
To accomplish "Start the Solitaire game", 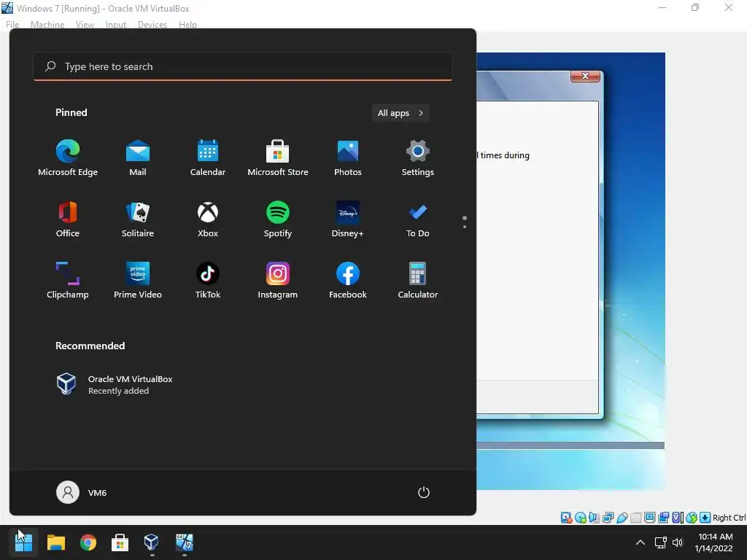I will [x=138, y=219].
